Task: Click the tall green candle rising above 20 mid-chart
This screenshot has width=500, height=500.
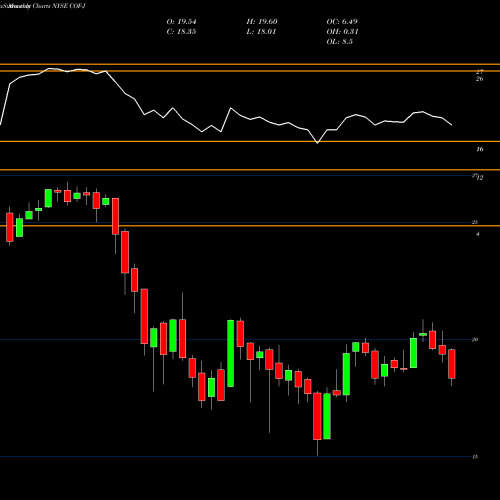Action: pos(230,353)
